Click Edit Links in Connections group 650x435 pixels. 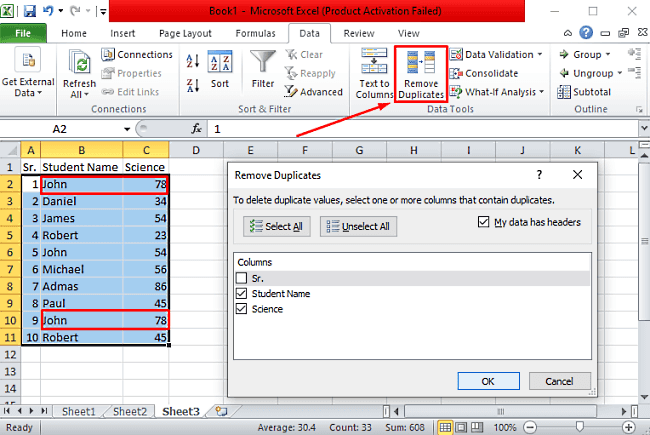(x=130, y=92)
